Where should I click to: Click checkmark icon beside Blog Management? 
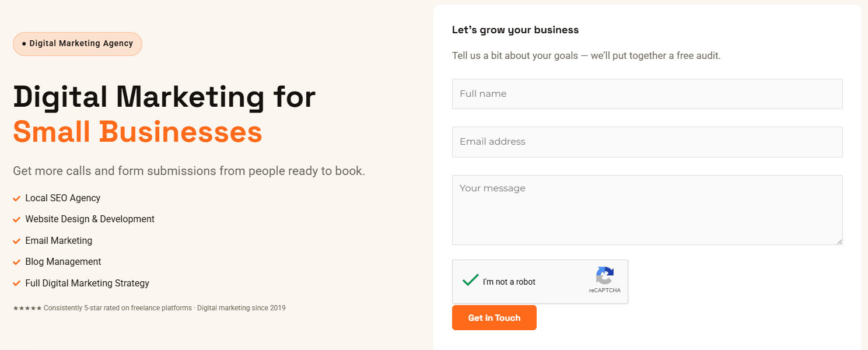tap(17, 262)
